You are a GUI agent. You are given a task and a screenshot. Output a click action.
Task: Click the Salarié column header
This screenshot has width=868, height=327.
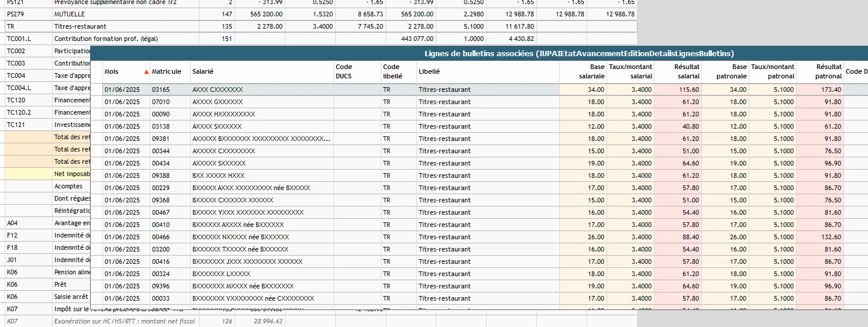(261, 71)
